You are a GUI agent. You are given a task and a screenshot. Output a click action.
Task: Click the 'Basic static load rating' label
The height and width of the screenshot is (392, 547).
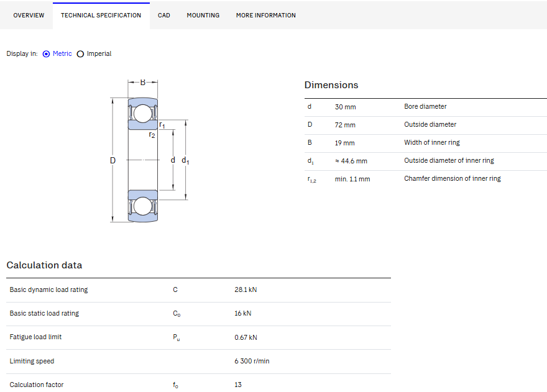(44, 313)
